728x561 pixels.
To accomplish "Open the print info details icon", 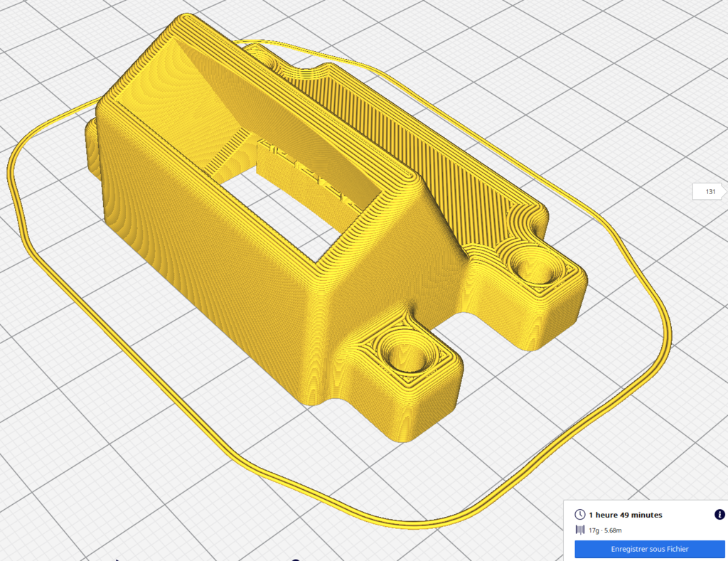I will 719,514.
